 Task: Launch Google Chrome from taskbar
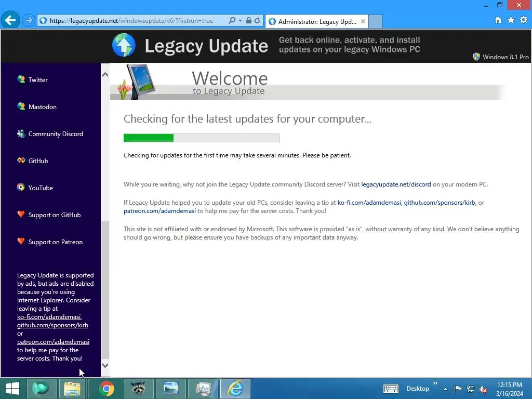click(x=107, y=389)
